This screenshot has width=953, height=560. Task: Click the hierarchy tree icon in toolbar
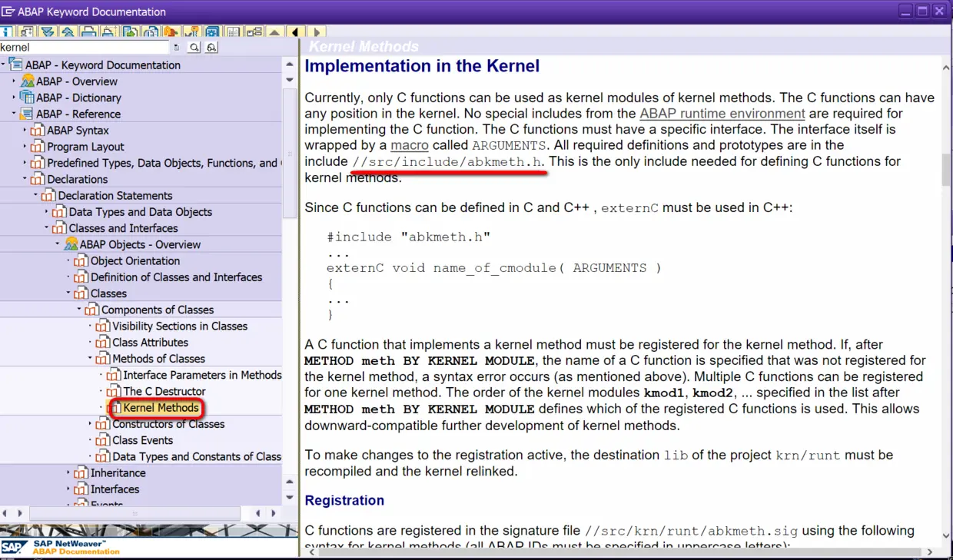point(254,32)
